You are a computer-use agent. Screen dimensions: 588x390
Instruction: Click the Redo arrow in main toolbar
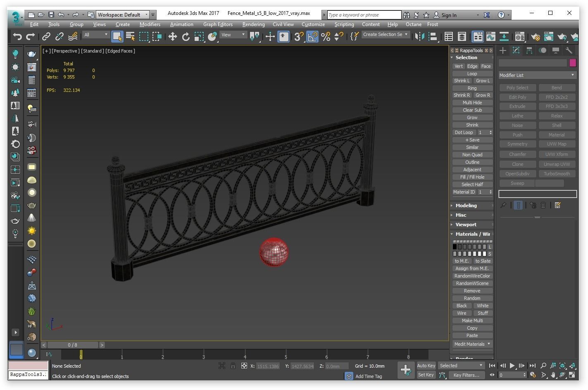coord(31,36)
